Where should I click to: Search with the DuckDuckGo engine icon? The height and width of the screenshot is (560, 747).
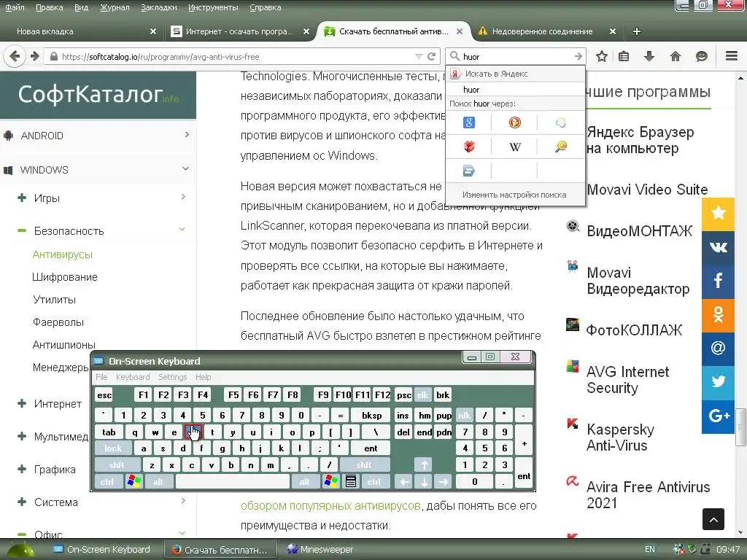(514, 122)
